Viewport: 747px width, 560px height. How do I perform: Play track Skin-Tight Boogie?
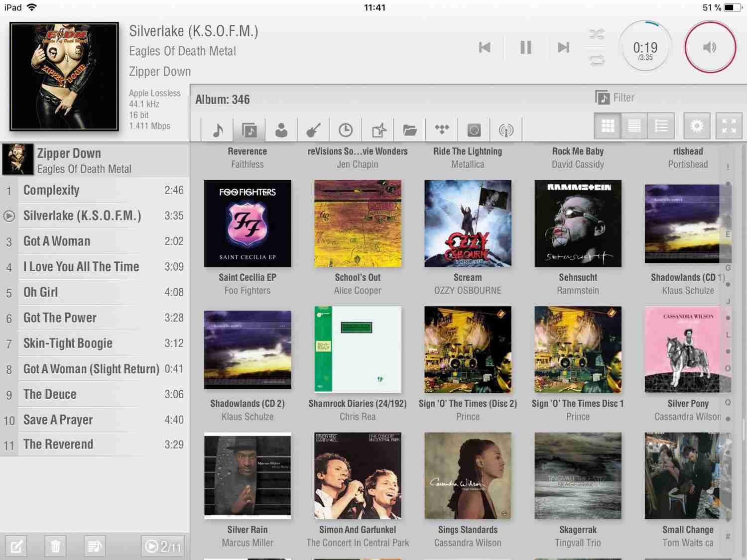pyautogui.click(x=95, y=343)
